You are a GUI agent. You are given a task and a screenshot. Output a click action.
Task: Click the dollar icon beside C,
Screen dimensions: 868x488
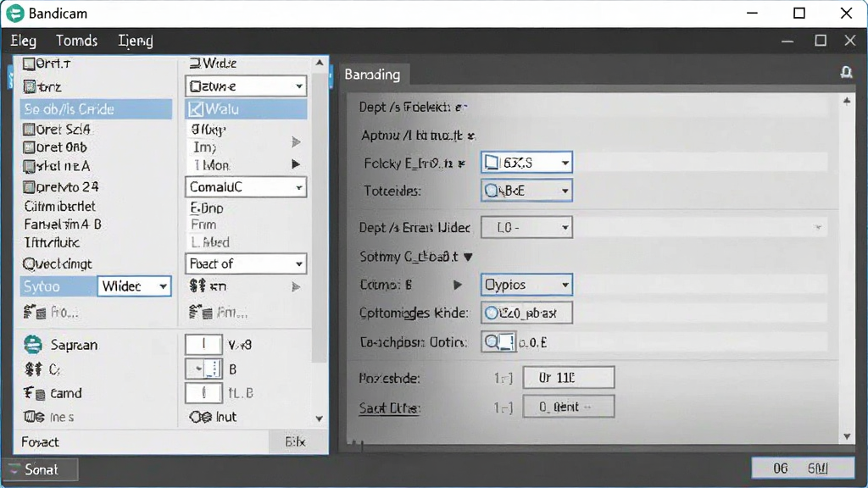coord(33,369)
